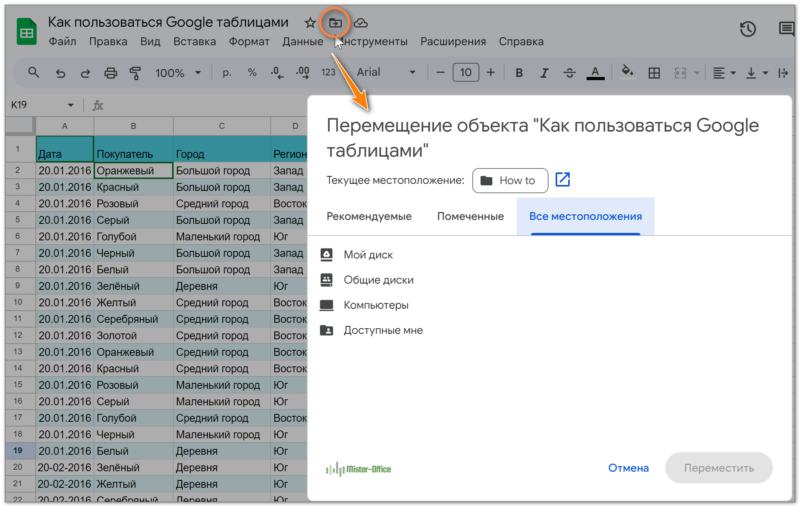Open the Правка menu
The width and height of the screenshot is (800, 507).
(108, 41)
